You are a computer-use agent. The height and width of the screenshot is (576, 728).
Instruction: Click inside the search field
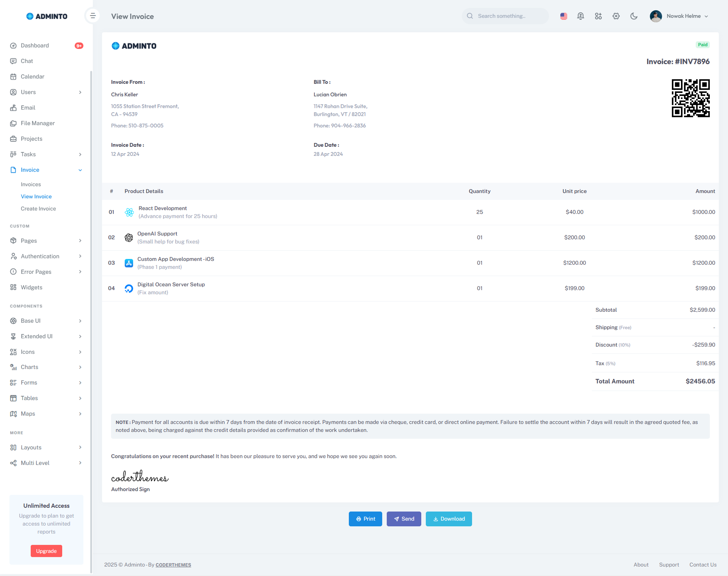coord(508,16)
